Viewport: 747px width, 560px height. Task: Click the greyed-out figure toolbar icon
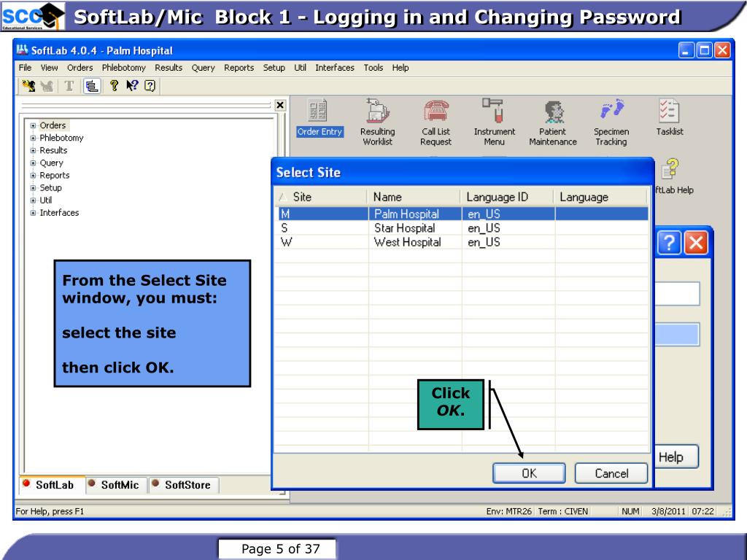(47, 86)
